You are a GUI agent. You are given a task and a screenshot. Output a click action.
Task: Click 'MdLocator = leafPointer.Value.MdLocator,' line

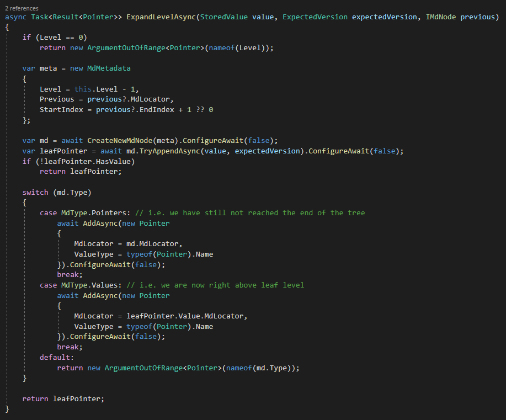pyautogui.click(x=161, y=316)
